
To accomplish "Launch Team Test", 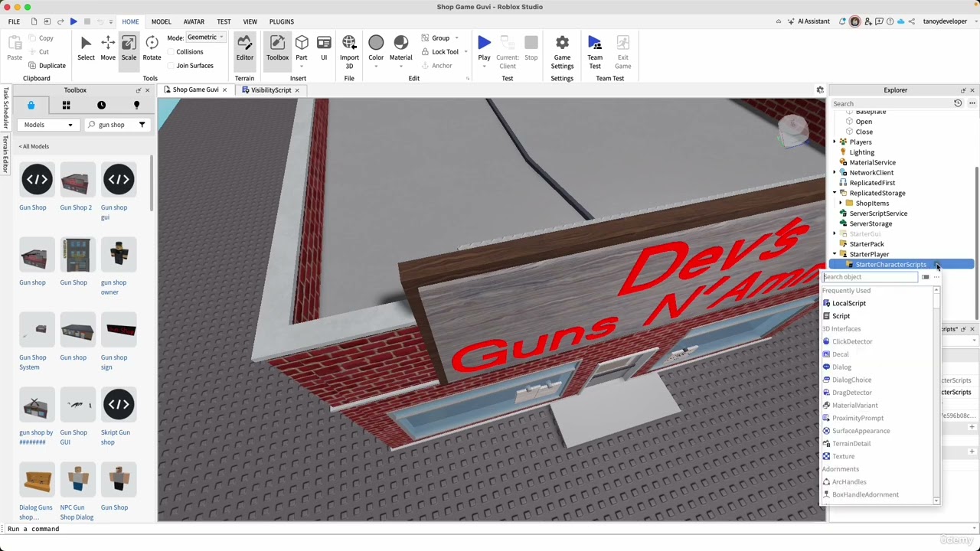I will pos(595,52).
